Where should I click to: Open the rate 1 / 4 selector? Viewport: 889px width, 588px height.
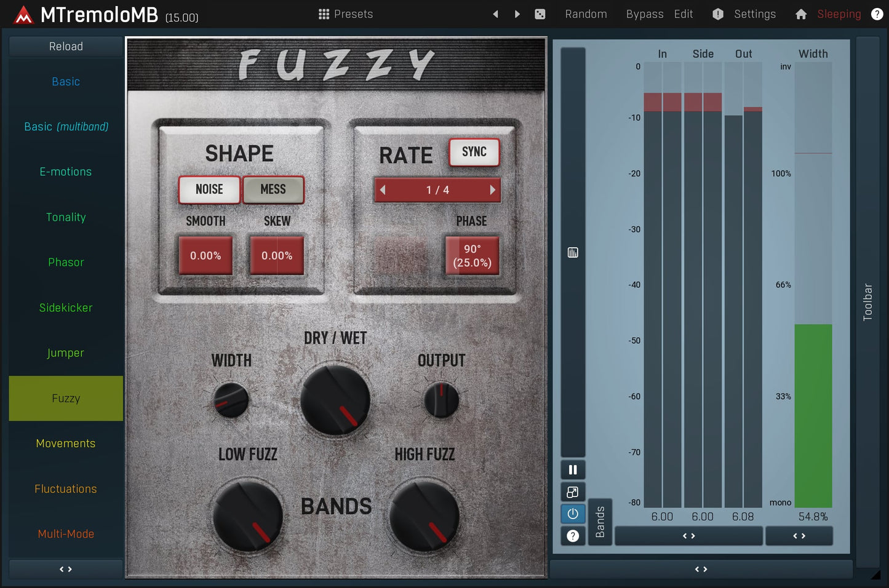tap(437, 190)
